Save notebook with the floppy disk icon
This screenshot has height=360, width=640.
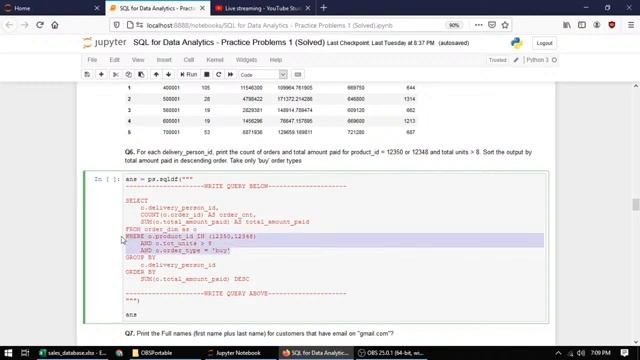tap(87, 75)
